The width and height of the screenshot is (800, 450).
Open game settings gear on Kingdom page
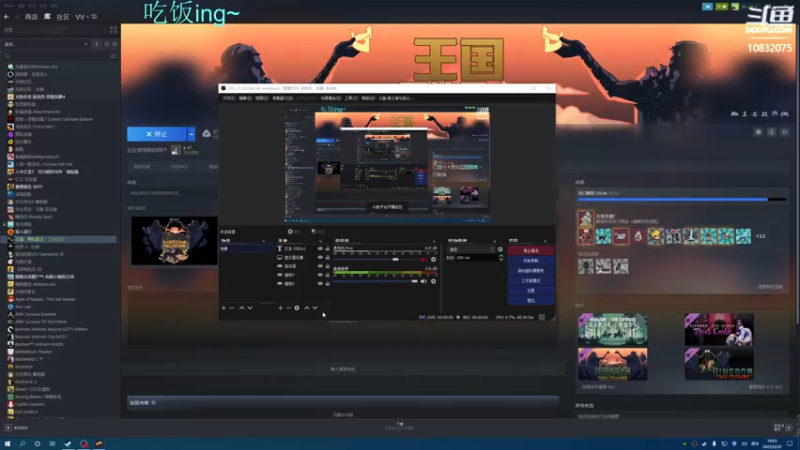(758, 132)
